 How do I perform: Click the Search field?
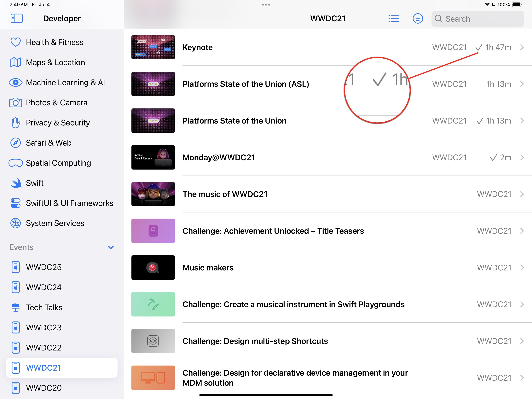pos(478,19)
